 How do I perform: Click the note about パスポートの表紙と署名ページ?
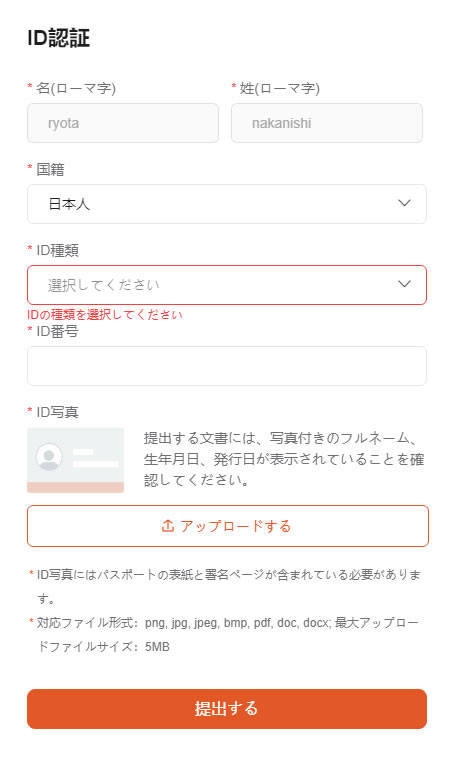(x=228, y=586)
